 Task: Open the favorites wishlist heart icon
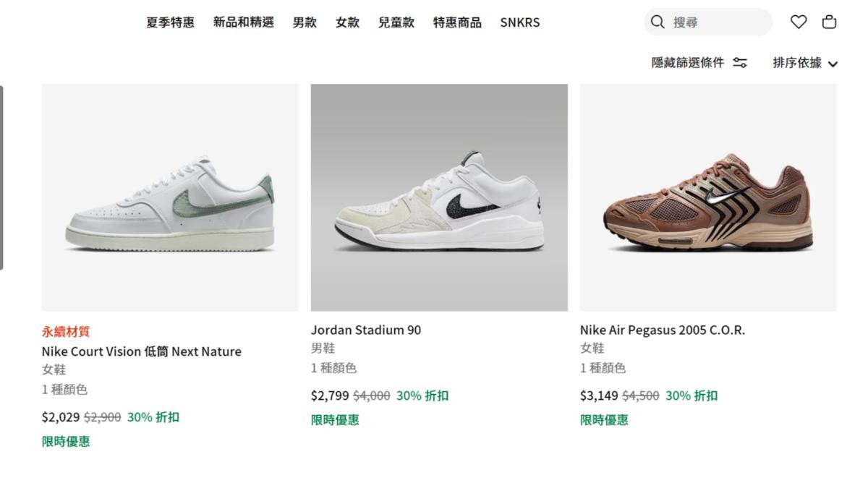(798, 22)
